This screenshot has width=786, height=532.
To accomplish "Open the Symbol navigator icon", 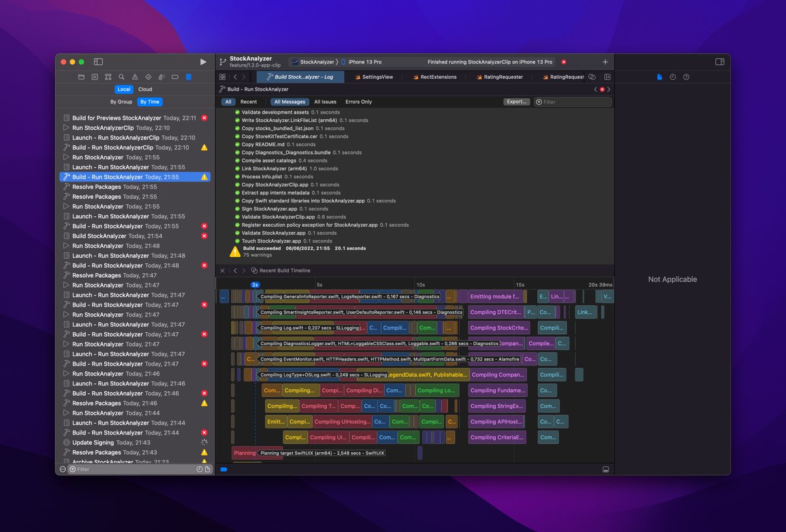I will pos(108,77).
